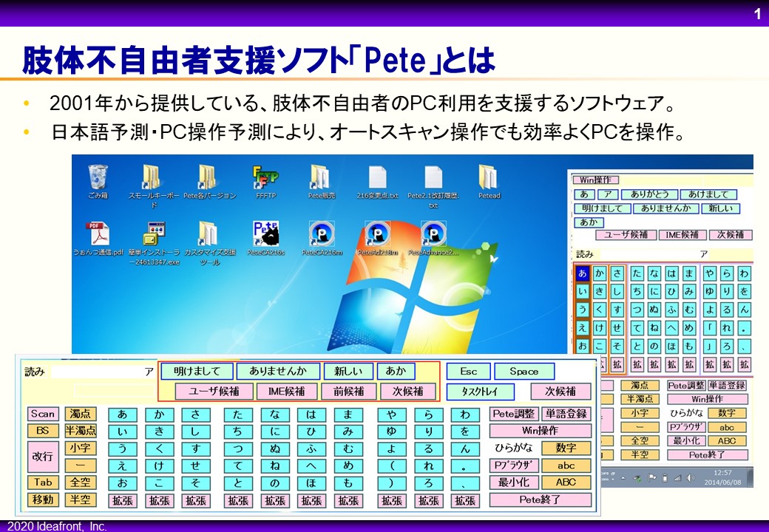Click the Action Center flag tray icon

(652, 477)
